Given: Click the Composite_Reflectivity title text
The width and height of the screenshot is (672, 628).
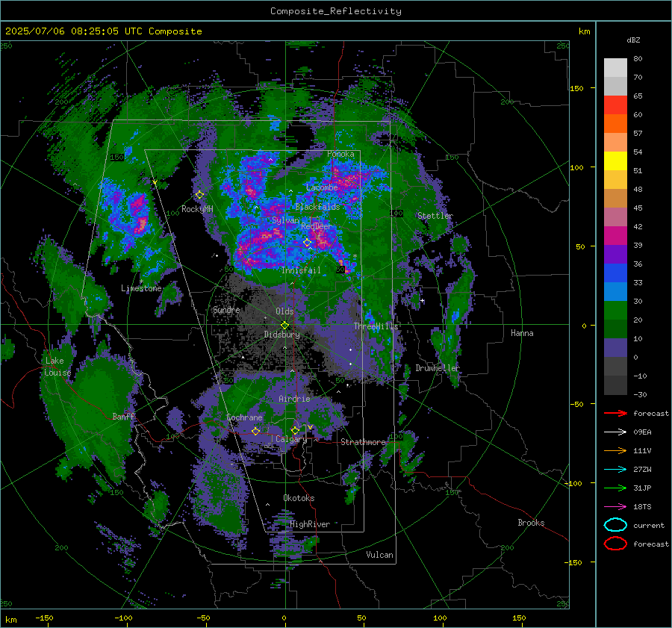Looking at the screenshot, I should coord(335,11).
